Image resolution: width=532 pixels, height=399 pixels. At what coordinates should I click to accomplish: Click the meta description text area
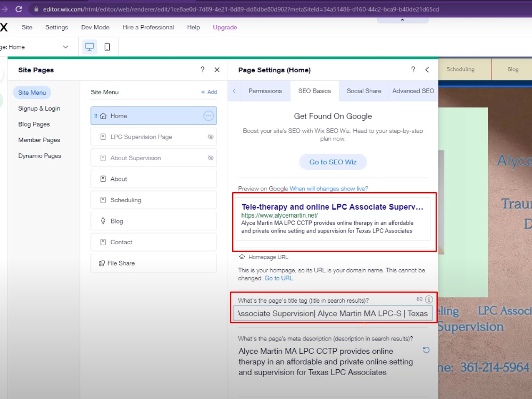click(326, 362)
